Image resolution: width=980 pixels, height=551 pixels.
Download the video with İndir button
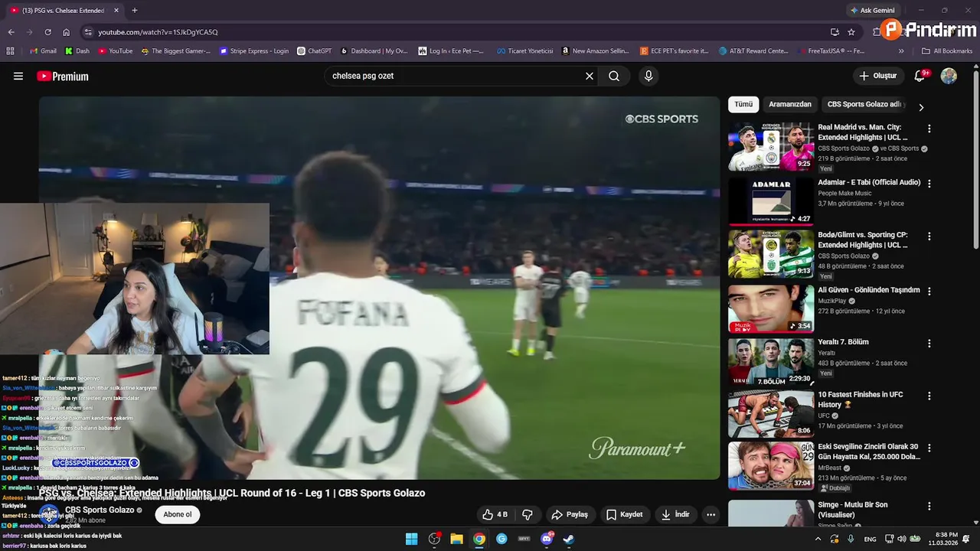(676, 514)
